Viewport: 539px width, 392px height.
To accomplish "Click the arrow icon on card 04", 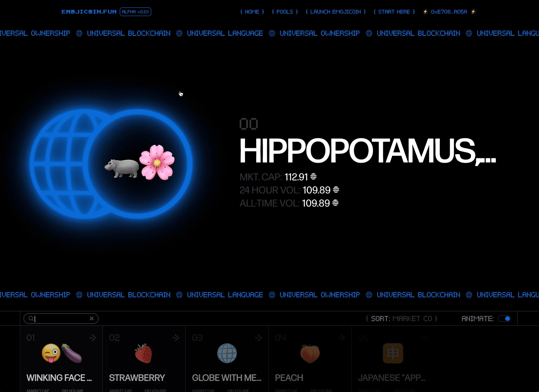I will click(341, 338).
